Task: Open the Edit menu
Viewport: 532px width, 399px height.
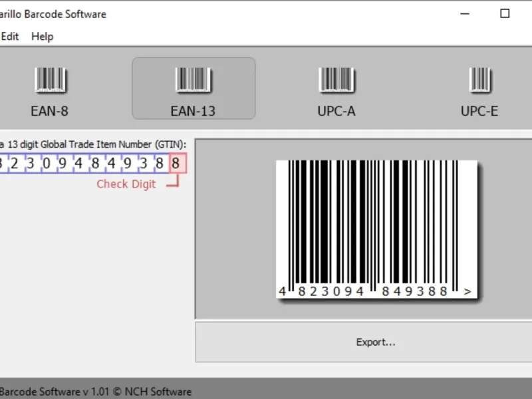Action: (9, 37)
